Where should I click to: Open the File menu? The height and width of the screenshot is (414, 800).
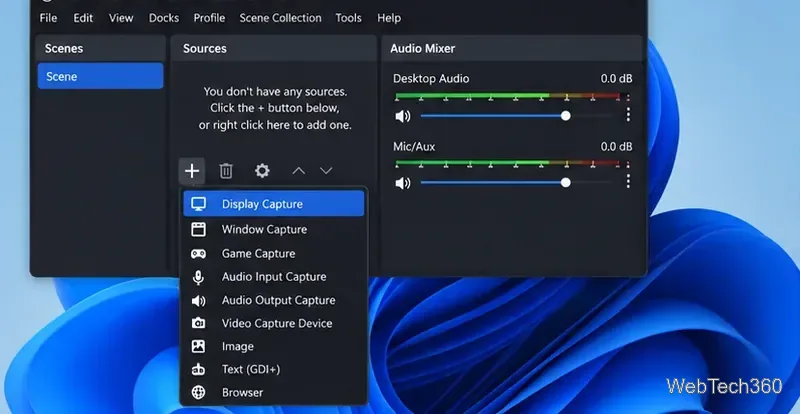[x=48, y=18]
